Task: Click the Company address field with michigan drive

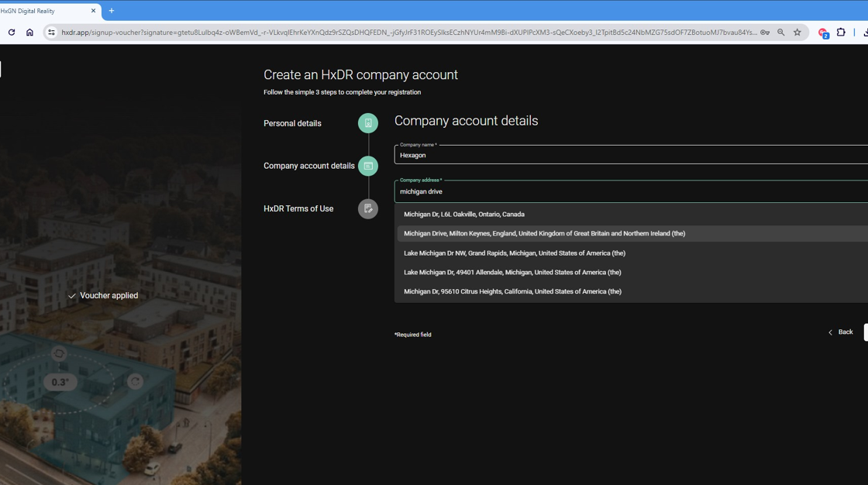Action: click(631, 191)
